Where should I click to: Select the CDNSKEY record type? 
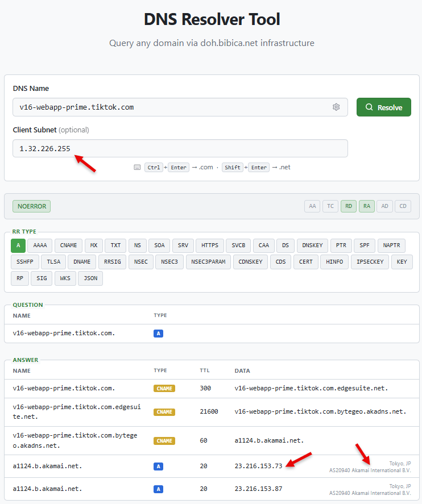[x=250, y=261]
